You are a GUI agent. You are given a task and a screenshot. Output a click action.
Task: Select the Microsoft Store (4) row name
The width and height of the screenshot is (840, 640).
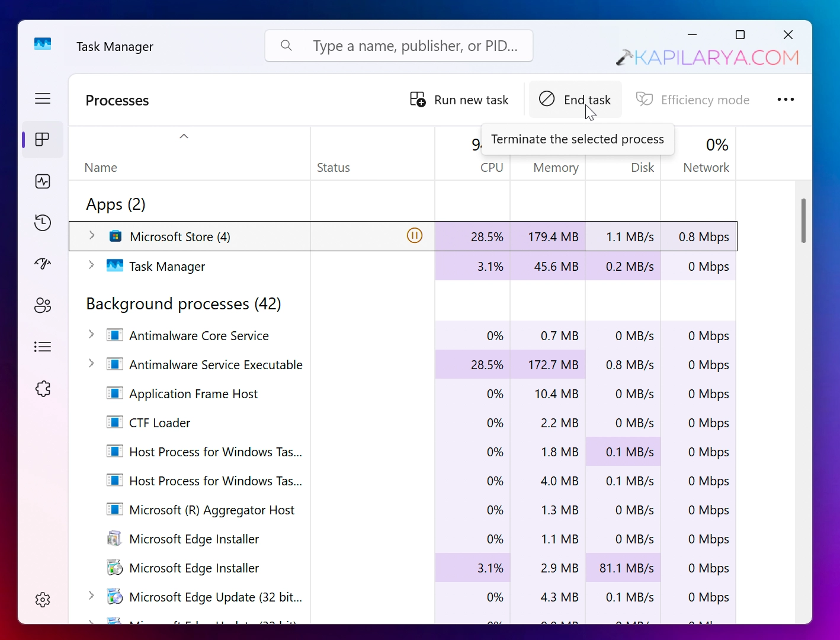point(180,237)
